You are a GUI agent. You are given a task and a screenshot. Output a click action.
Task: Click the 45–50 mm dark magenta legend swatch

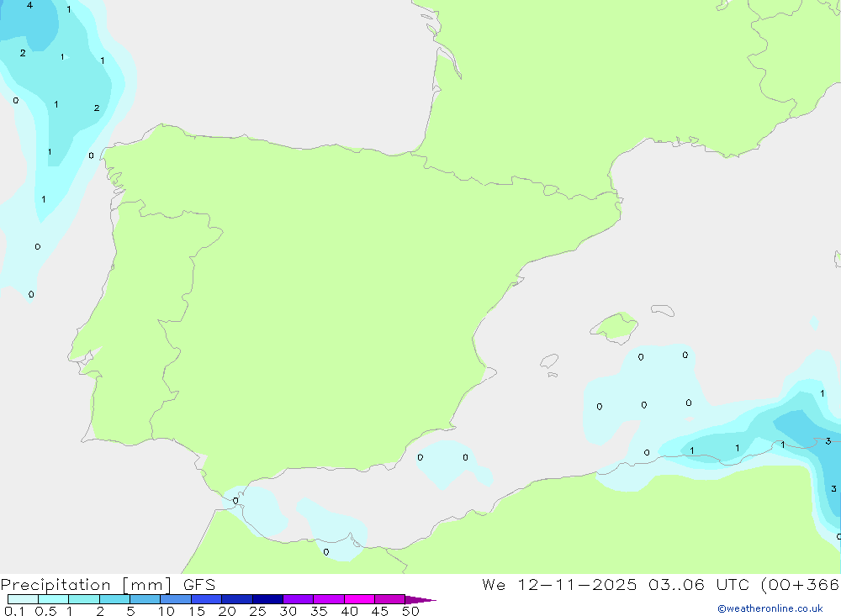[x=390, y=599]
